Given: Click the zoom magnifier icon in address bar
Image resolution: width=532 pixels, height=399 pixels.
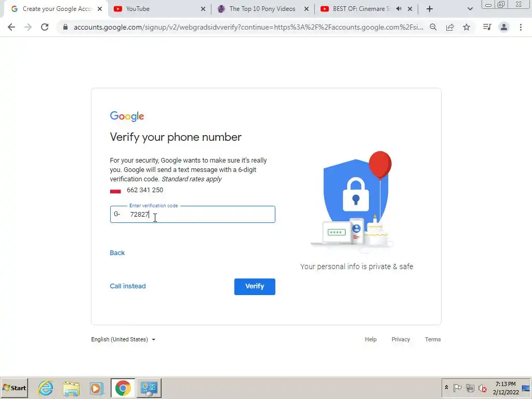Looking at the screenshot, I should pyautogui.click(x=433, y=27).
